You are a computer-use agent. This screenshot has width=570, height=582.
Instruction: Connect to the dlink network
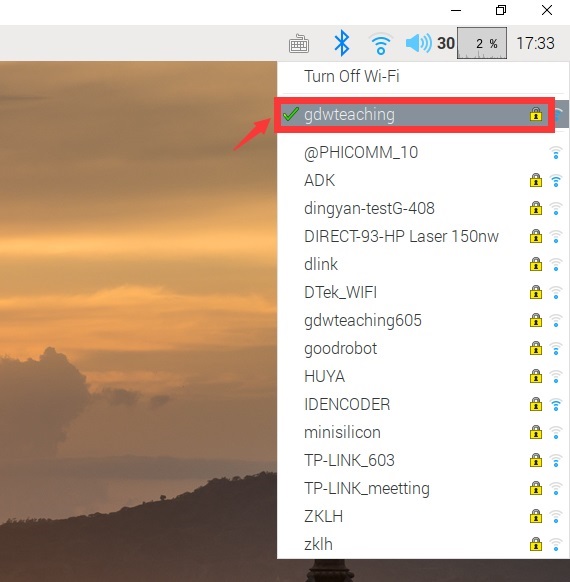[x=423, y=265]
